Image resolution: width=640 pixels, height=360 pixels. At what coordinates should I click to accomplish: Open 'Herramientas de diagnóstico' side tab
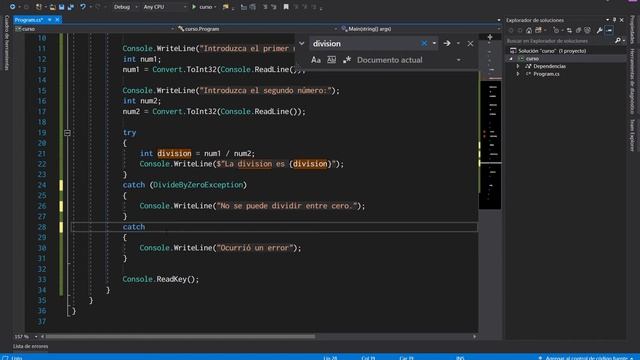(633, 81)
